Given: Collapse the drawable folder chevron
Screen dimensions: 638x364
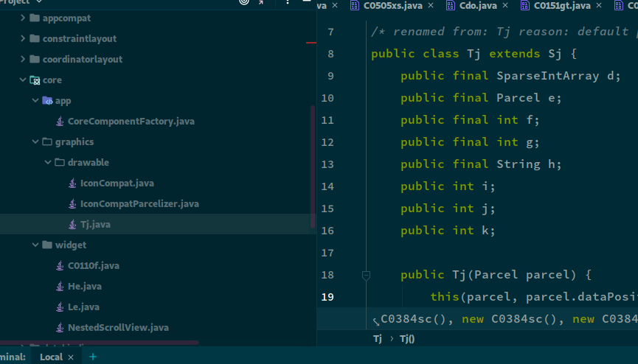Looking at the screenshot, I should tap(48, 162).
